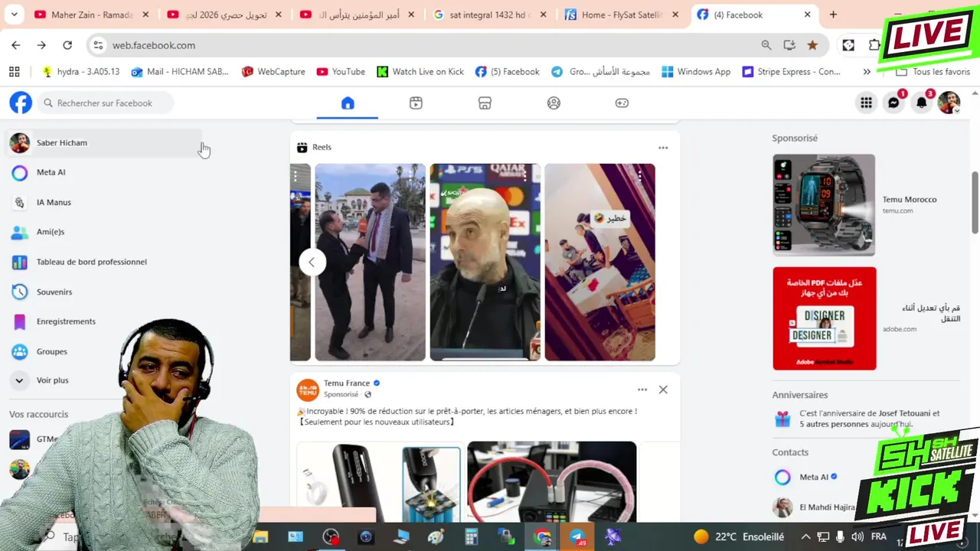This screenshot has width=980, height=551.
Task: Close the Temu France sponsored post
Action: click(x=663, y=390)
